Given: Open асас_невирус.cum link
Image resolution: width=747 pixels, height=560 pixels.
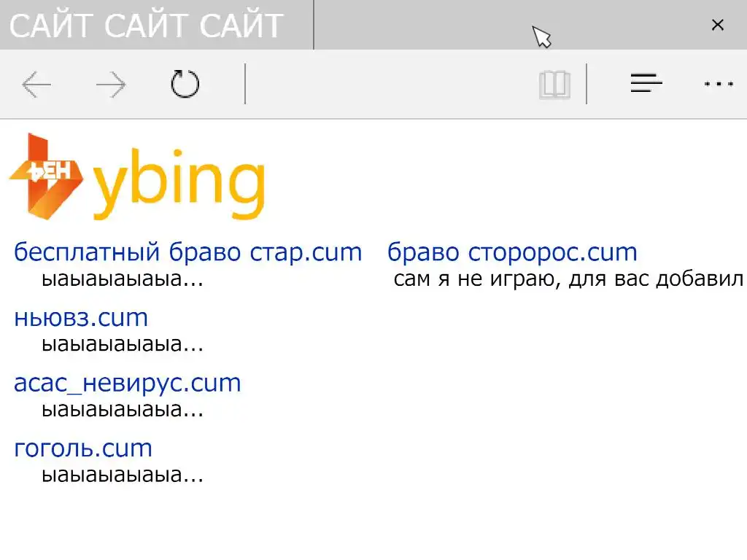Looking at the screenshot, I should [x=128, y=383].
